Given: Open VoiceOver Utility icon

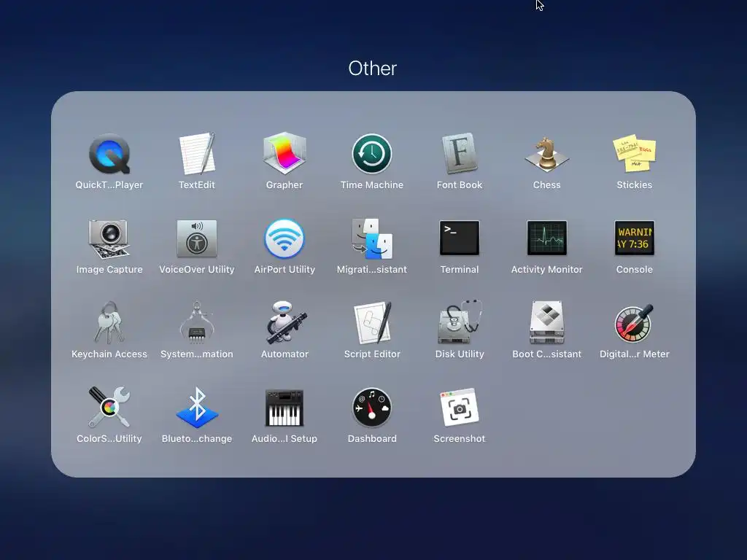Looking at the screenshot, I should click(x=197, y=238).
